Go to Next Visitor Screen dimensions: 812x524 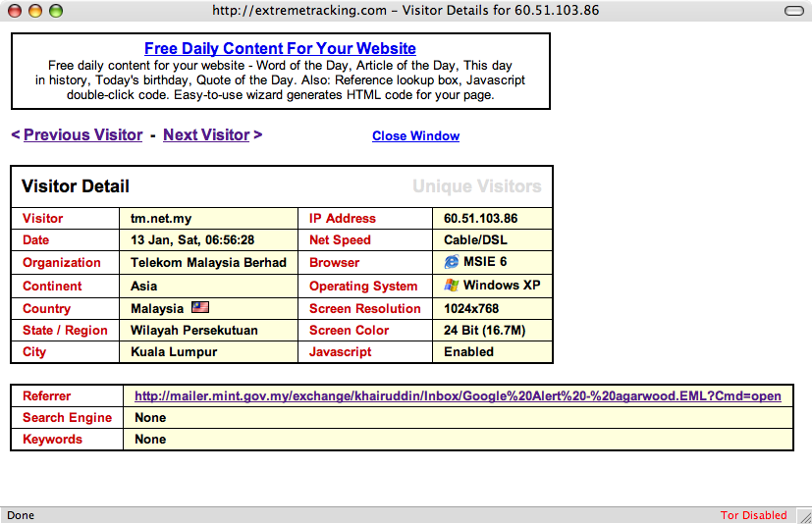206,134
